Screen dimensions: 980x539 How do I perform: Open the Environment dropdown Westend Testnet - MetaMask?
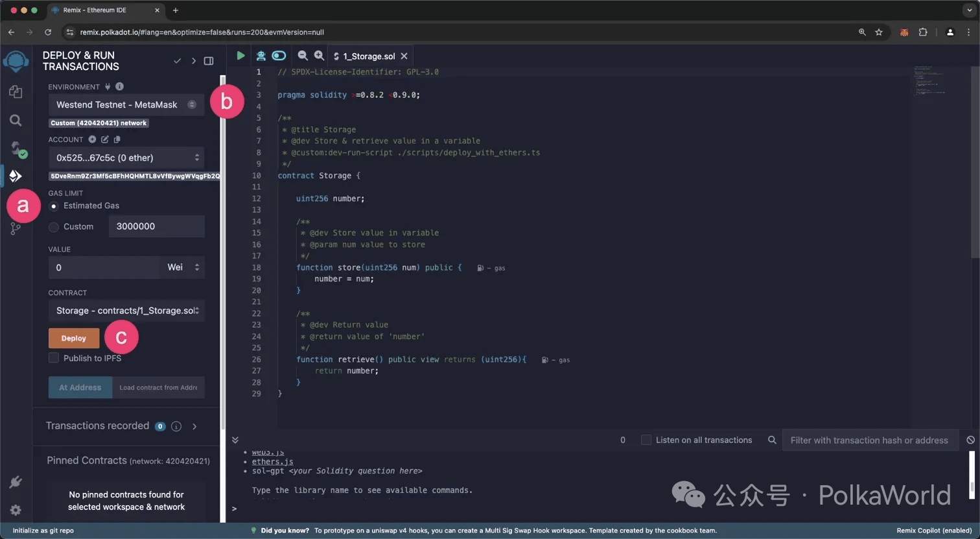[126, 104]
